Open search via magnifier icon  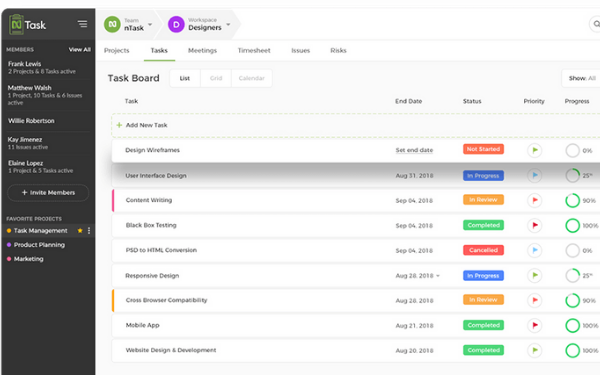pyautogui.click(x=596, y=24)
